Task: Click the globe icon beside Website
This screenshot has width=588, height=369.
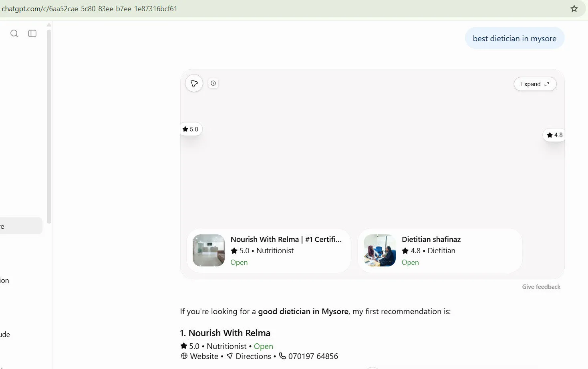Action: click(184, 356)
